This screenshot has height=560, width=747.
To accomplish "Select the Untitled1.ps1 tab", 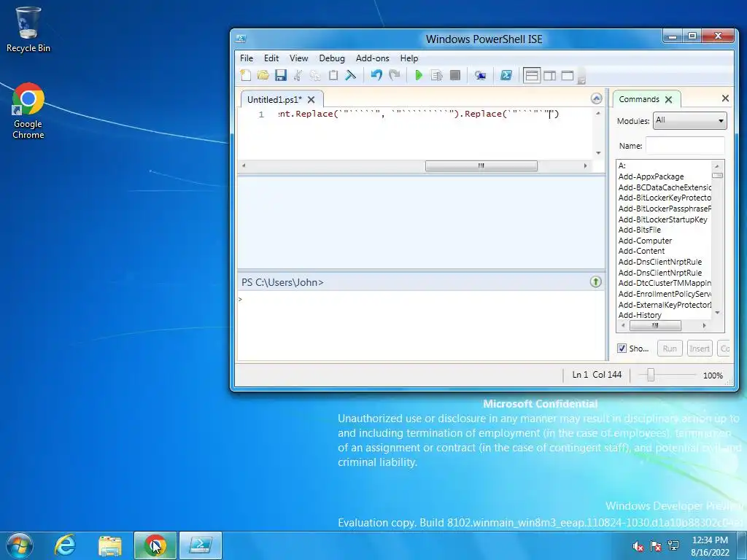I will 274,99.
